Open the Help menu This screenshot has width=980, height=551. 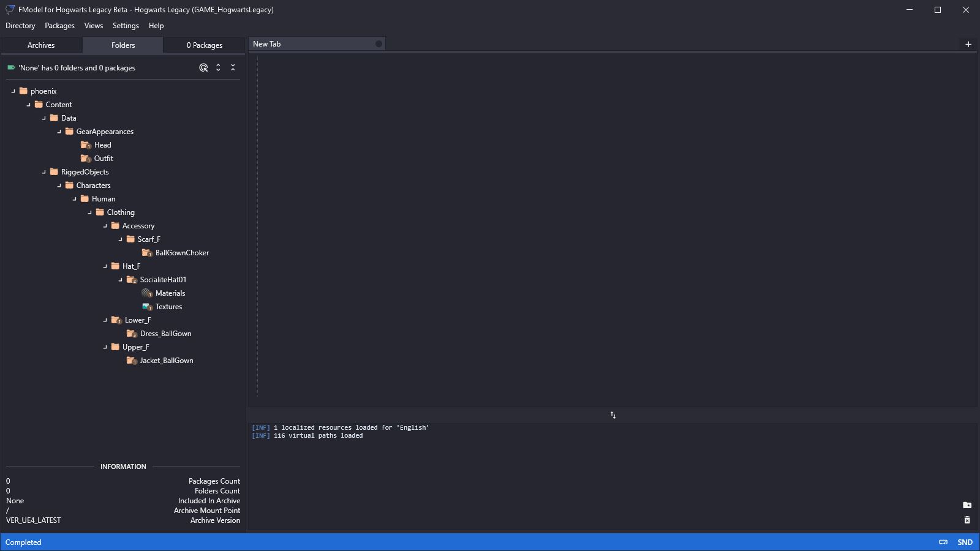pos(156,26)
